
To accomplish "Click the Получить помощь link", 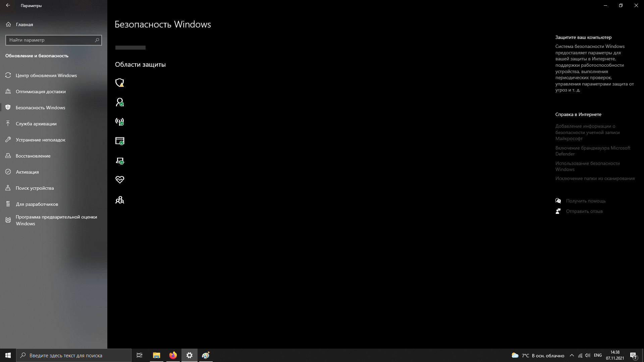I will [x=586, y=201].
